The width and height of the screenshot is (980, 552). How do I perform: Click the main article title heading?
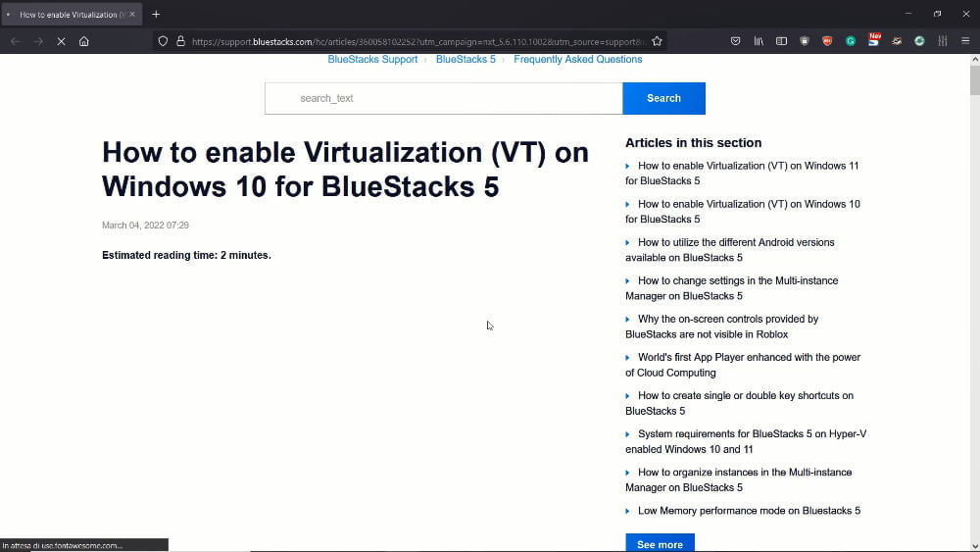coord(345,170)
